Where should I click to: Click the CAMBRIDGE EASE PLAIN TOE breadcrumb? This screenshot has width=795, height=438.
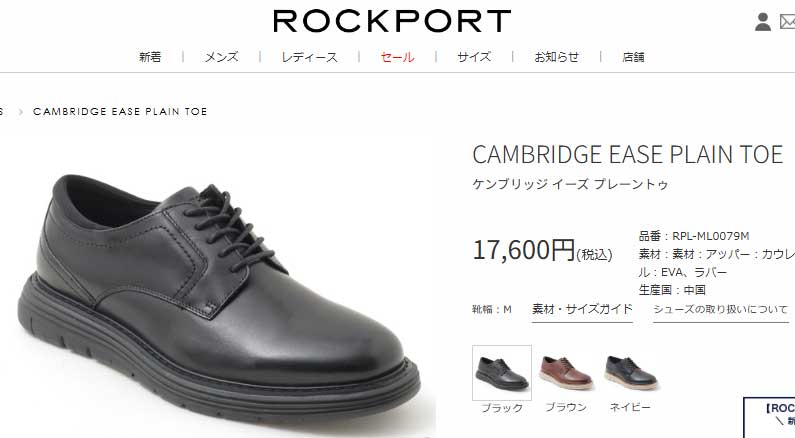pos(120,112)
